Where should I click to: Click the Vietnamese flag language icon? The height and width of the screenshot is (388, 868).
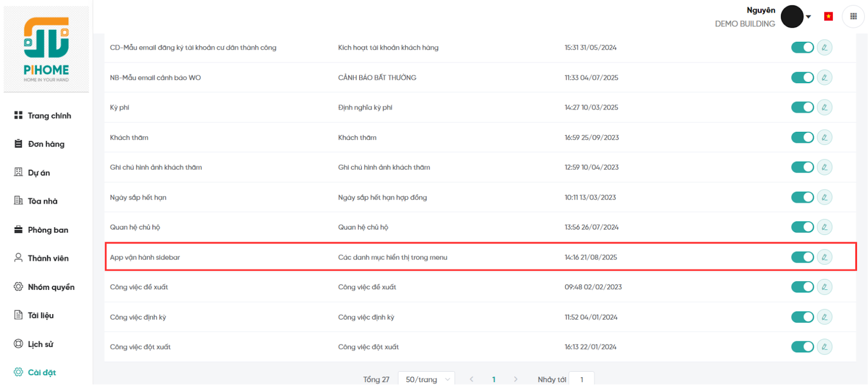pyautogui.click(x=828, y=16)
